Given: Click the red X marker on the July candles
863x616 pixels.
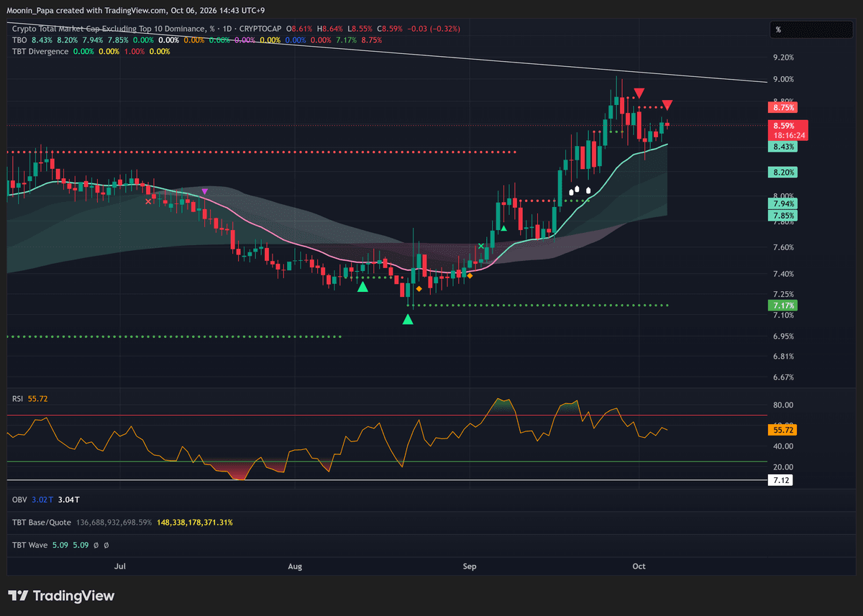Looking at the screenshot, I should [x=148, y=202].
